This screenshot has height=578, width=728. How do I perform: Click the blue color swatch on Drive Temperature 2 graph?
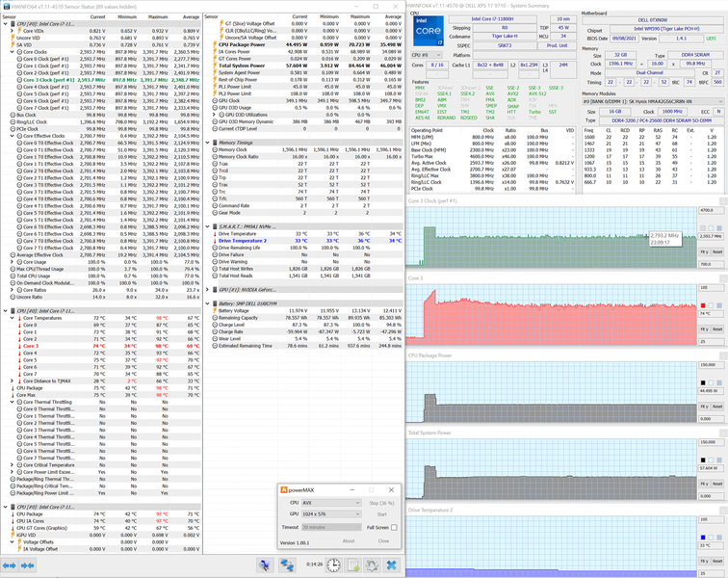pyautogui.click(x=703, y=538)
